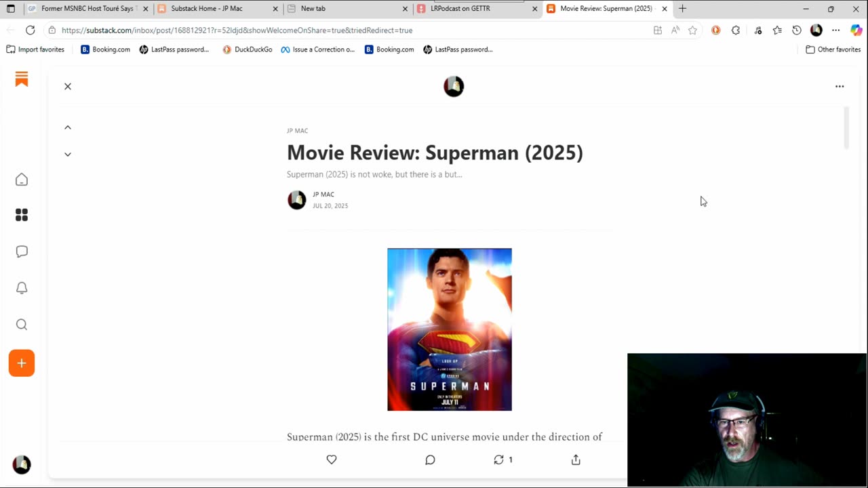The height and width of the screenshot is (488, 868).
Task: Click the JUL 20, 2025 date text
Action: coord(330,206)
